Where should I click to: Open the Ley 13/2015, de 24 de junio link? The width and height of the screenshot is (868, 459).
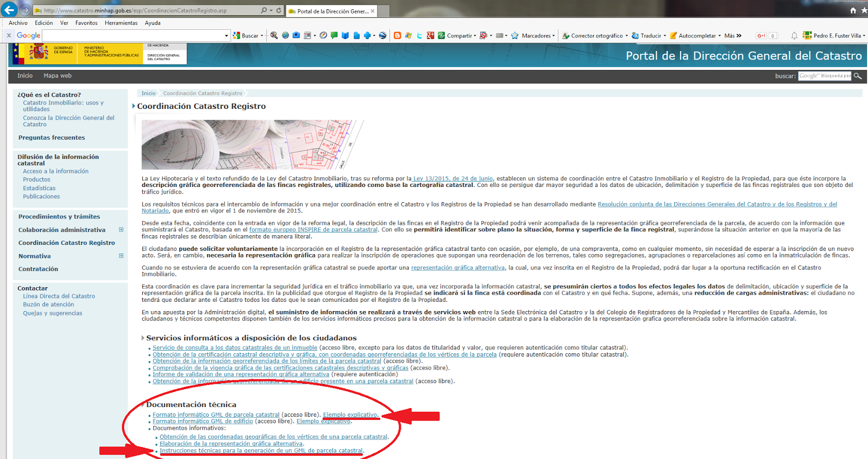pyautogui.click(x=453, y=178)
